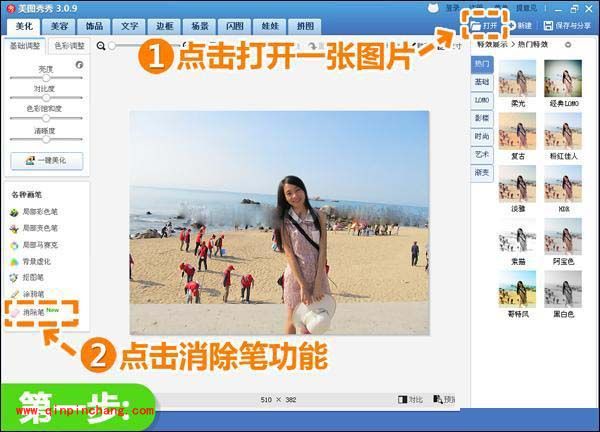Click the reset icon beside 亮度

[x=79, y=65]
